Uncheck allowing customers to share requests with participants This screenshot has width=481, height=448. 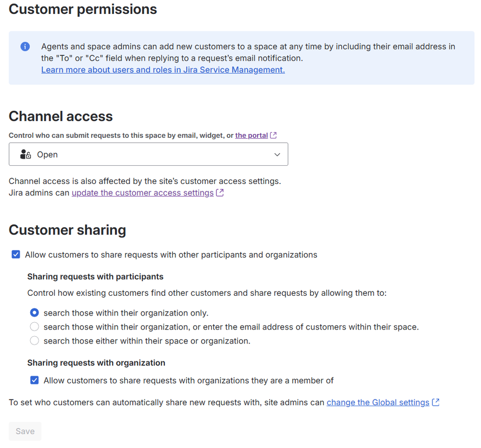[15, 254]
